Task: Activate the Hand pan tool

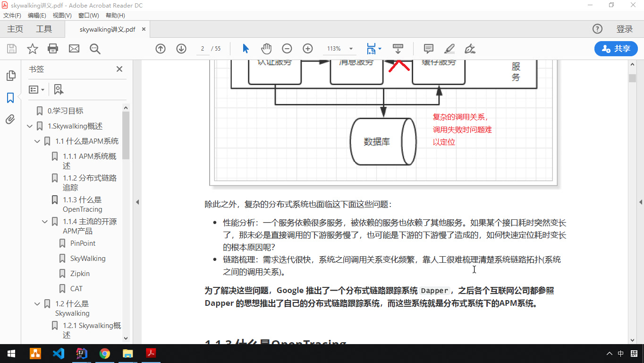Action: pos(266,49)
